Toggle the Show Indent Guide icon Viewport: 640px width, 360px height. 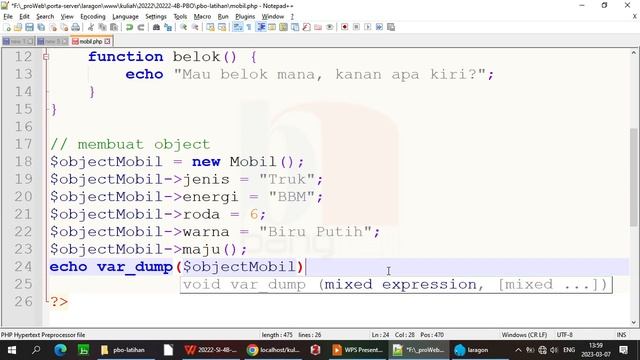click(260, 27)
